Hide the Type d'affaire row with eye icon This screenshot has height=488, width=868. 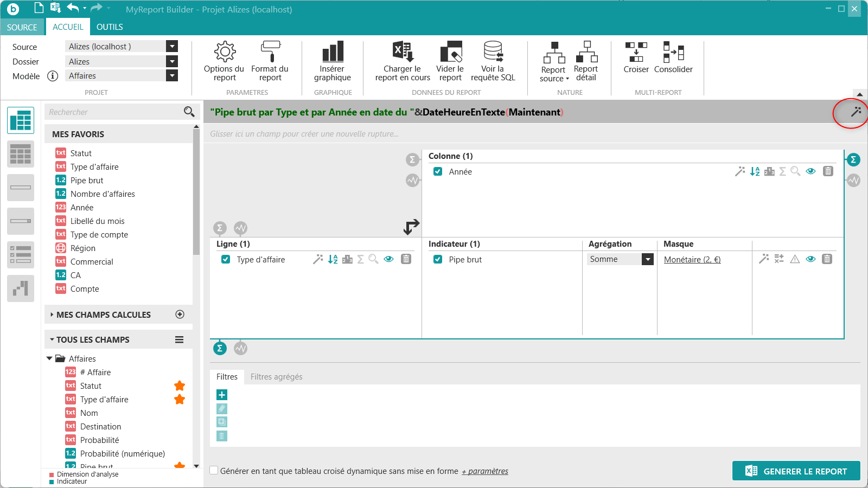pyautogui.click(x=388, y=259)
